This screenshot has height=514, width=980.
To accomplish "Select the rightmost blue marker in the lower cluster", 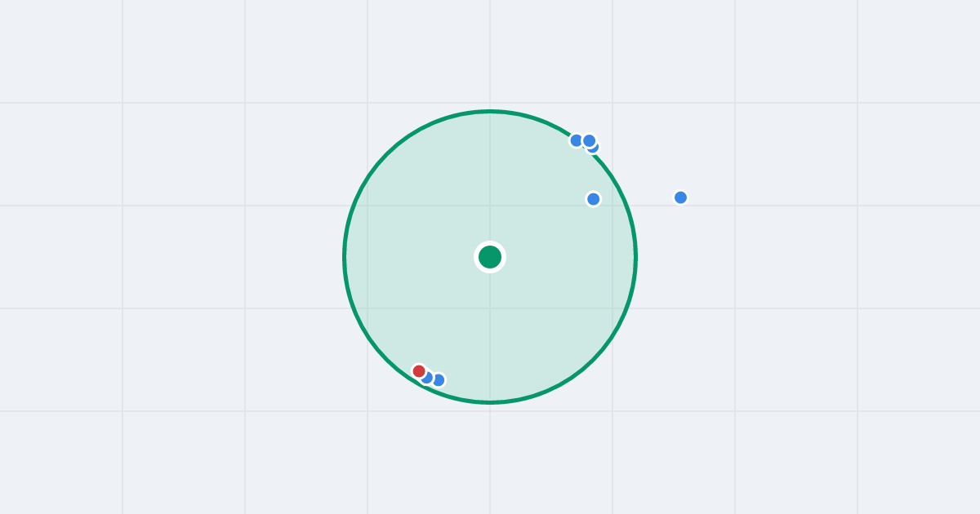I will point(439,380).
